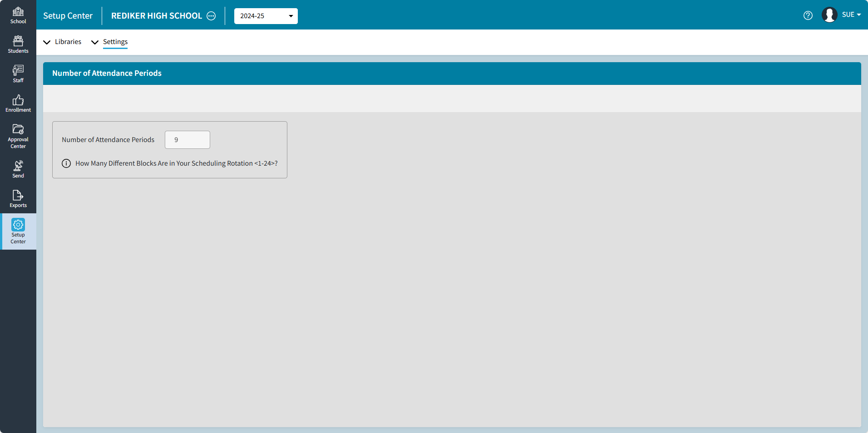Click the user avatar icon
This screenshot has height=433, width=868.
829,15
